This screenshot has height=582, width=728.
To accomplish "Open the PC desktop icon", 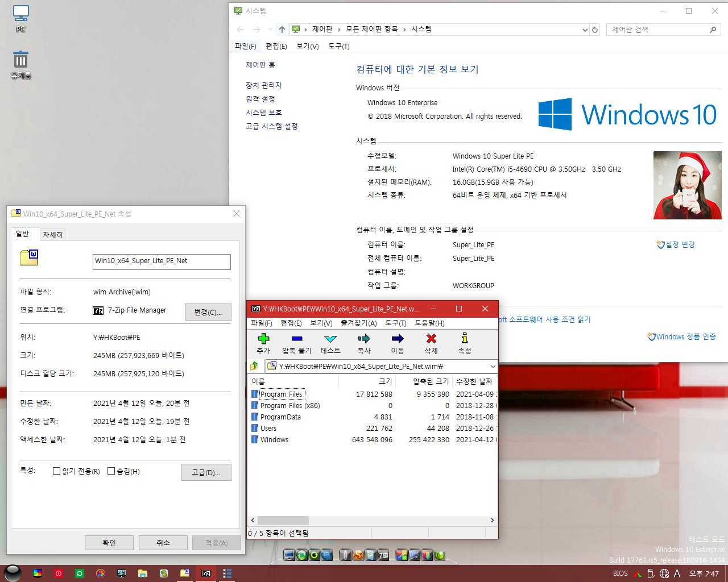I will [x=21, y=19].
